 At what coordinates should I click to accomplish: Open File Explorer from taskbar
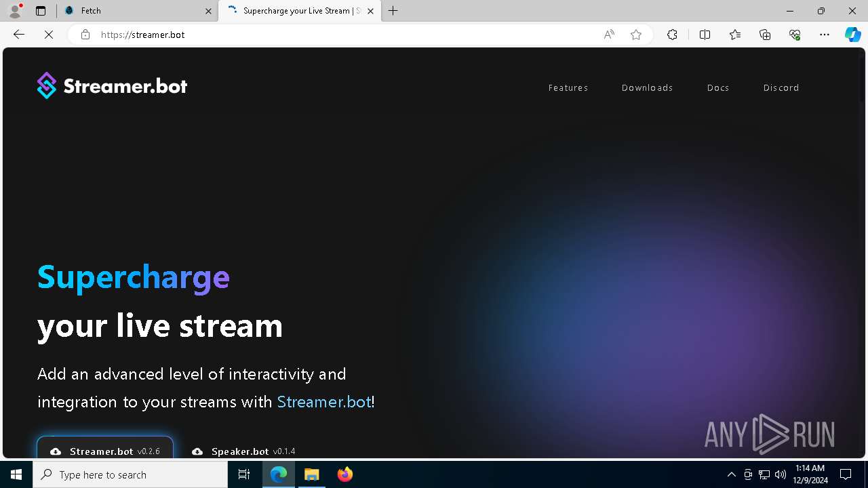pos(312,474)
